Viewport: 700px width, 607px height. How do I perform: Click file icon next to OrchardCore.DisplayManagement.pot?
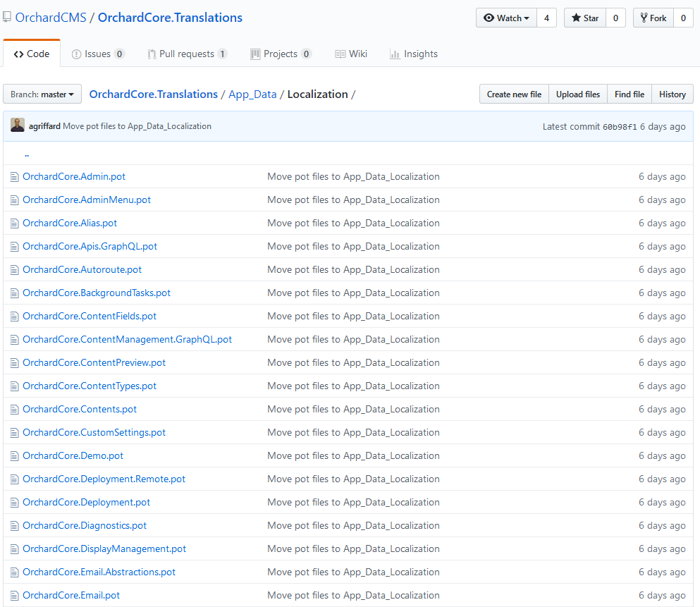(14, 549)
